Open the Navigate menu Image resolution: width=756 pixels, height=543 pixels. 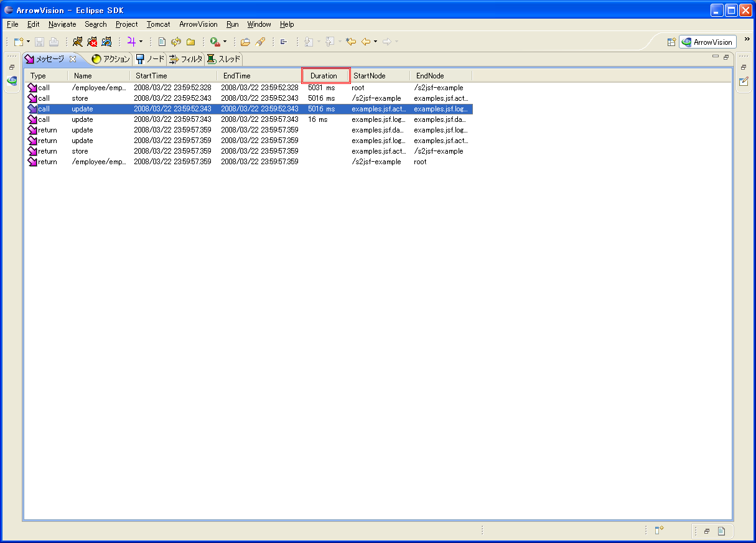pos(62,24)
